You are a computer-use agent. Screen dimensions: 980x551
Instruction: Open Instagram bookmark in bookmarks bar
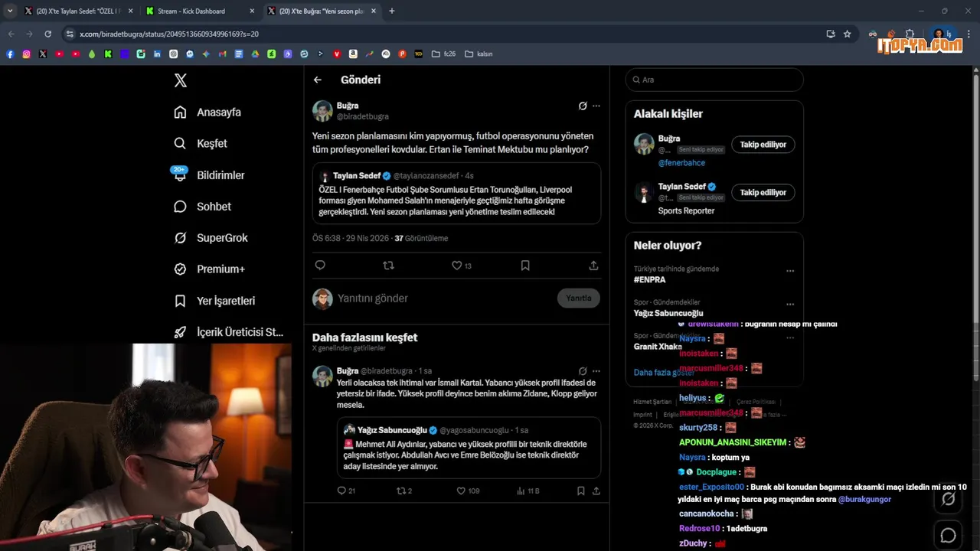click(26, 54)
